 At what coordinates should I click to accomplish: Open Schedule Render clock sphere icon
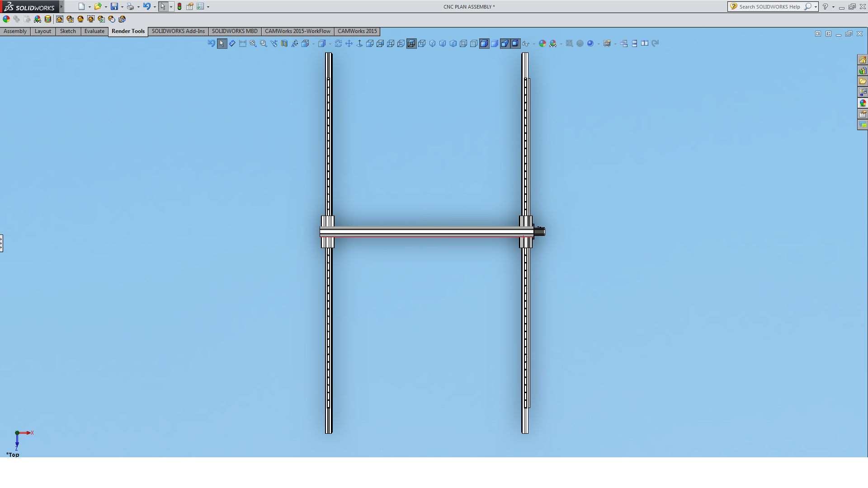tap(112, 19)
